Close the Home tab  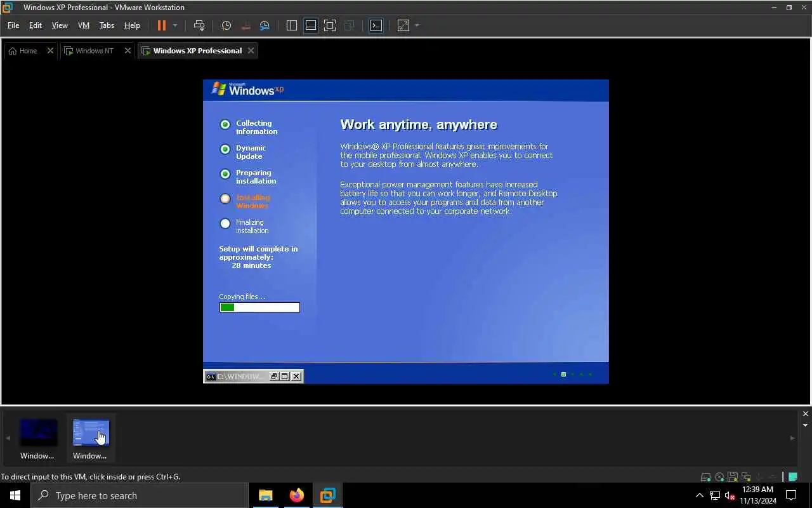[x=50, y=51]
